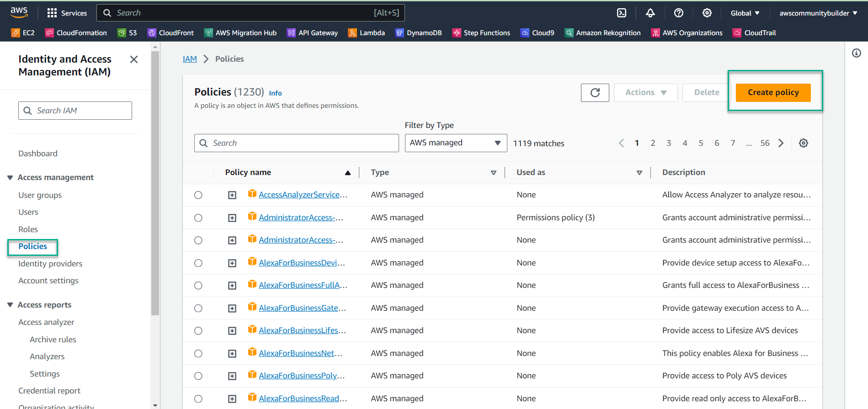Image resolution: width=868 pixels, height=409 pixels.
Task: Select the radio button for AlexaForBusinessLifes… policy
Action: (198, 331)
